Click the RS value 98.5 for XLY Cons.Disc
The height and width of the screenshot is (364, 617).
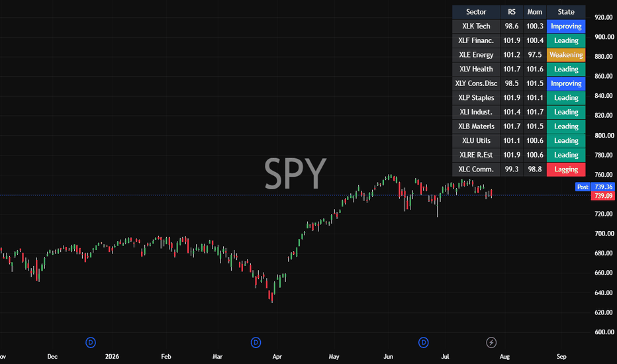tap(512, 83)
